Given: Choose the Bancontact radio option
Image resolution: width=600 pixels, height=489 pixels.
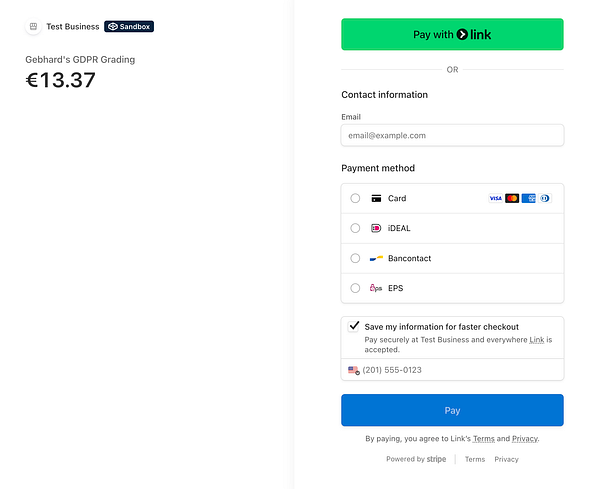Looking at the screenshot, I should coord(355,258).
